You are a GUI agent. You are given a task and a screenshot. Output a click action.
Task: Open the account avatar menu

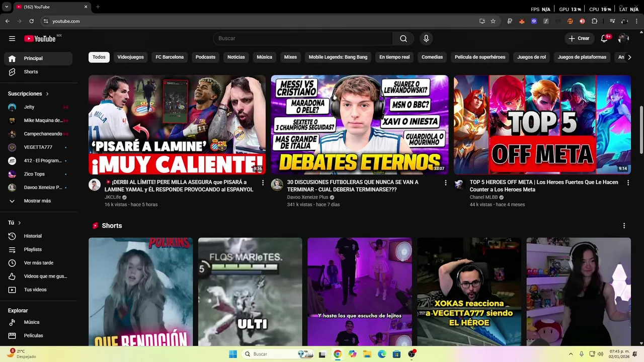pos(623,38)
